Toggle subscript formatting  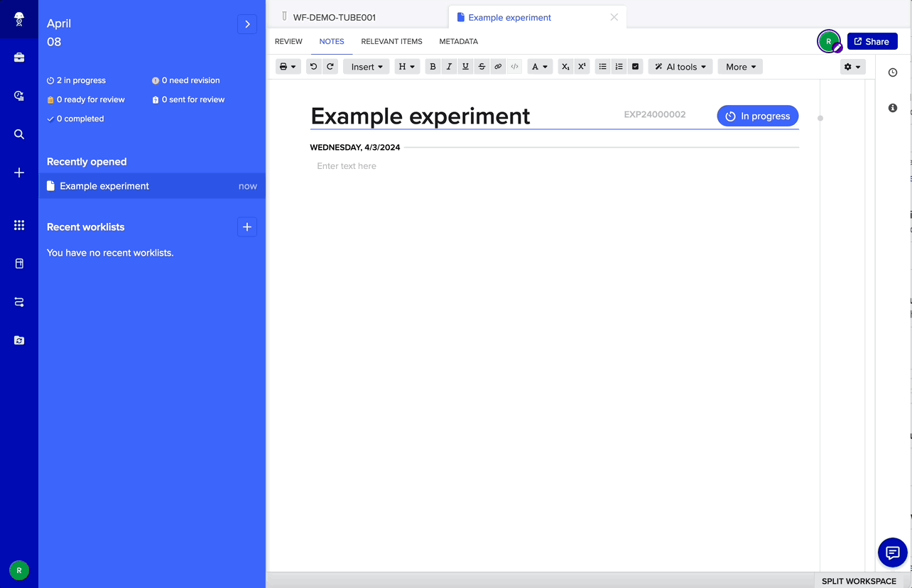coord(565,67)
